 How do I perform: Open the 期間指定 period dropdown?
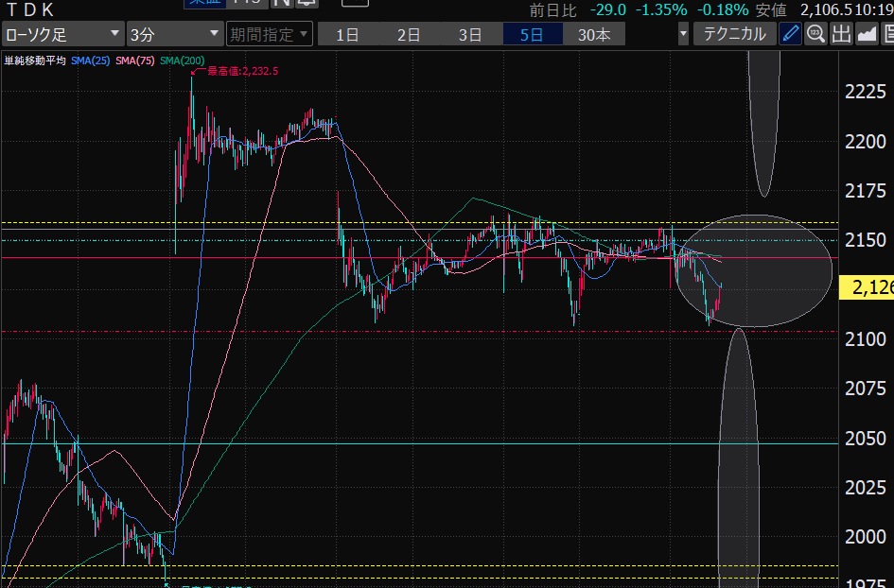[x=269, y=35]
